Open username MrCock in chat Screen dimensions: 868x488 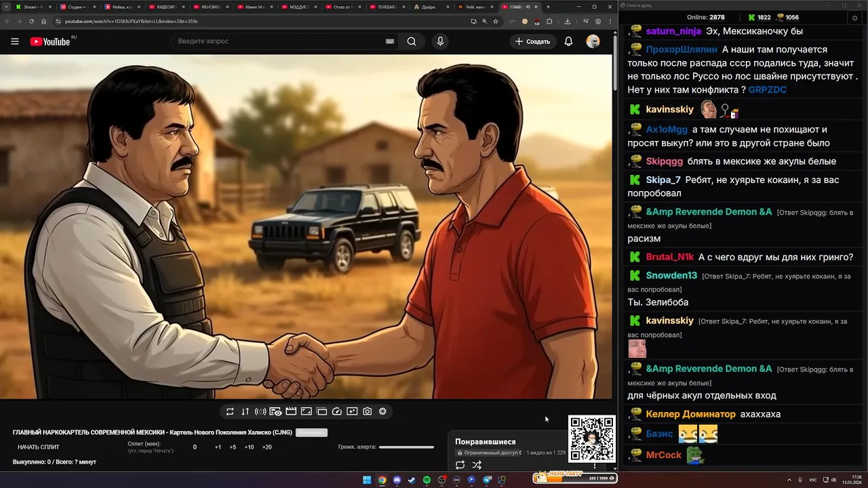(x=663, y=455)
